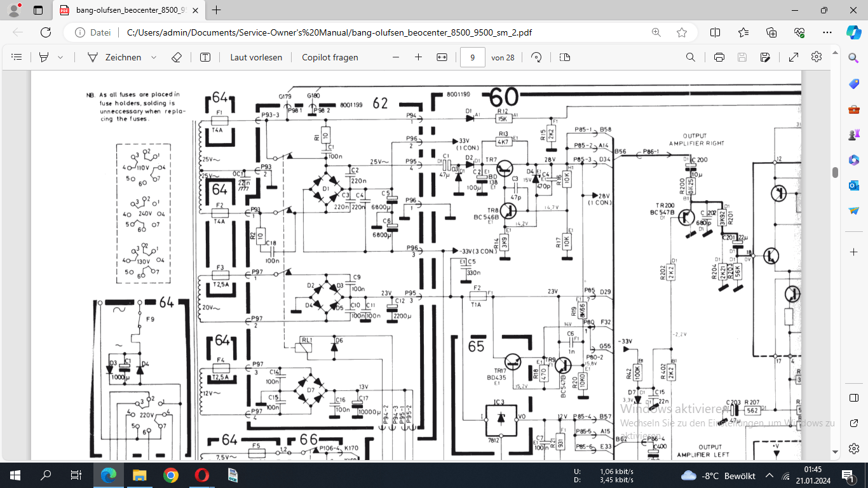The image size is (868, 488).
Task: Open Copilot in Edge sidebar
Action: (853, 32)
